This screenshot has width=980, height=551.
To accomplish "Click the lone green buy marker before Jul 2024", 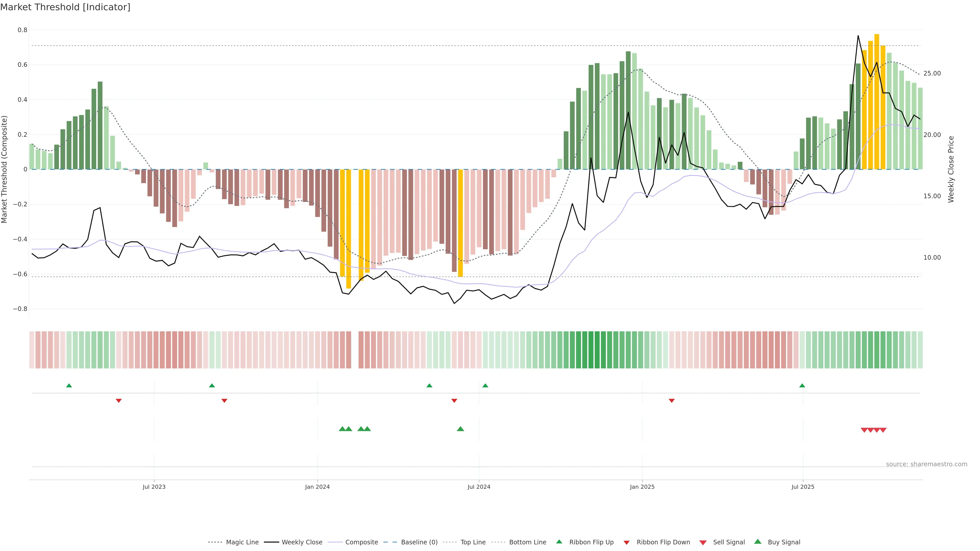I will pyautogui.click(x=460, y=429).
